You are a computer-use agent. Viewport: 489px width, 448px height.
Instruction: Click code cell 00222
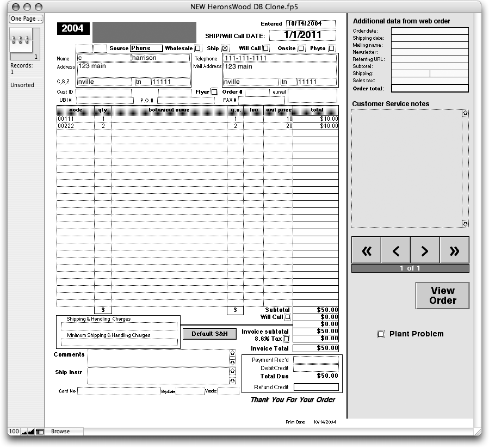click(76, 126)
